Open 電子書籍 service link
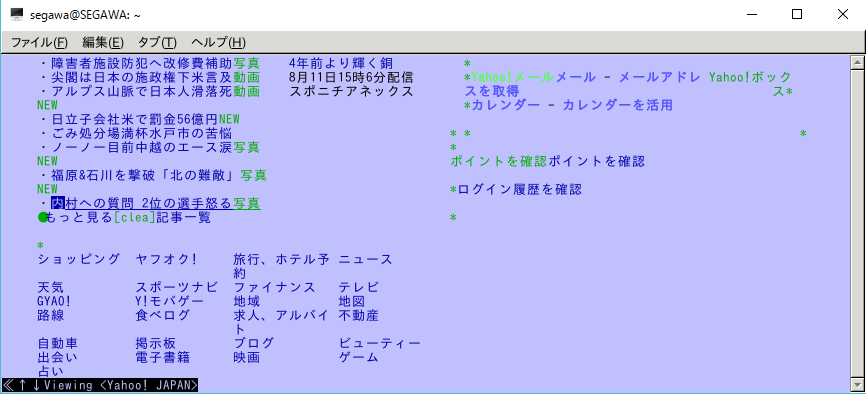 (x=162, y=357)
